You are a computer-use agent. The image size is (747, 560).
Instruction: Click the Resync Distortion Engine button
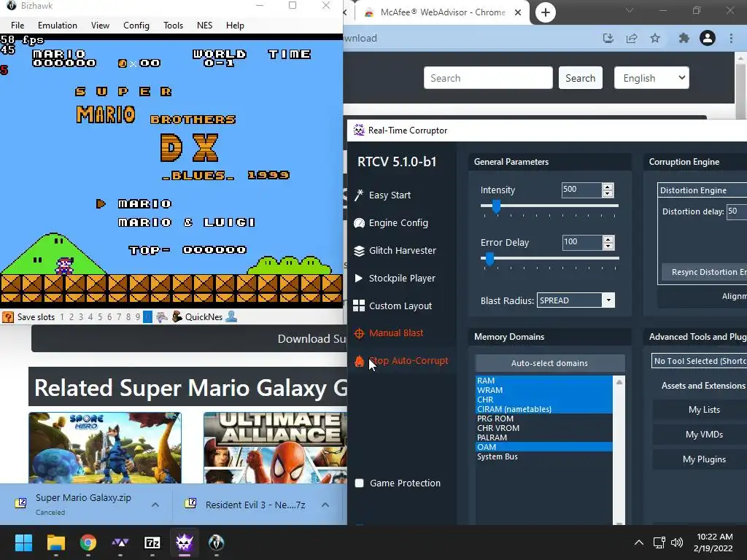coord(705,272)
